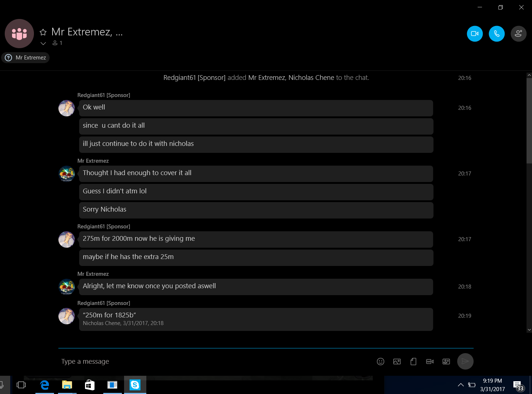Start an audio call with the group

(x=497, y=34)
